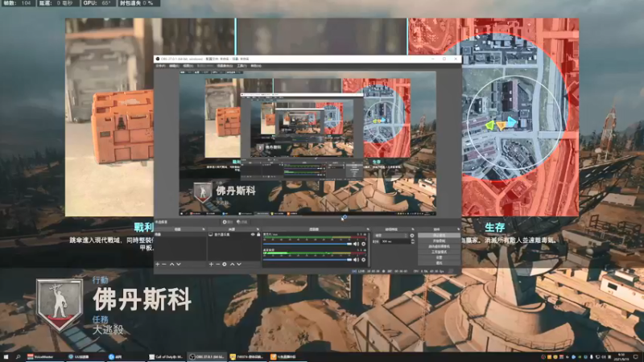Open the View menu in OBS
This screenshot has width=644, height=362.
click(x=188, y=66)
